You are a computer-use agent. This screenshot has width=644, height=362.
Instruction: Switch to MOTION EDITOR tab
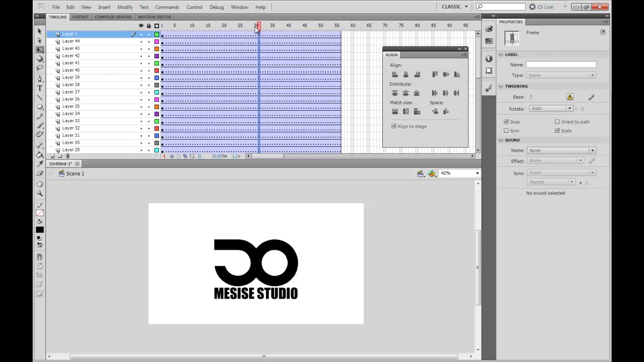[154, 17]
